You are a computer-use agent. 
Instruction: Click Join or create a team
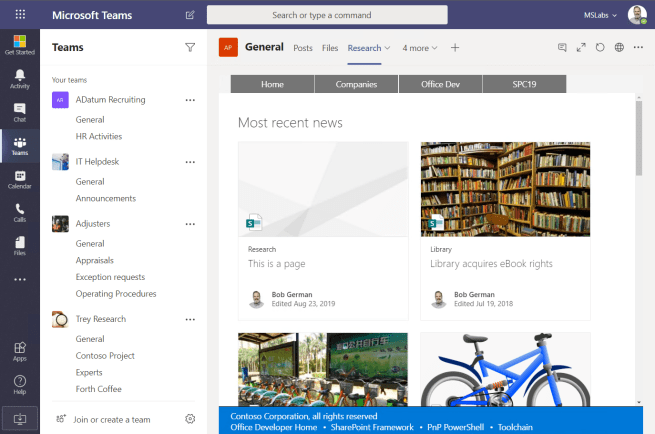(x=111, y=419)
